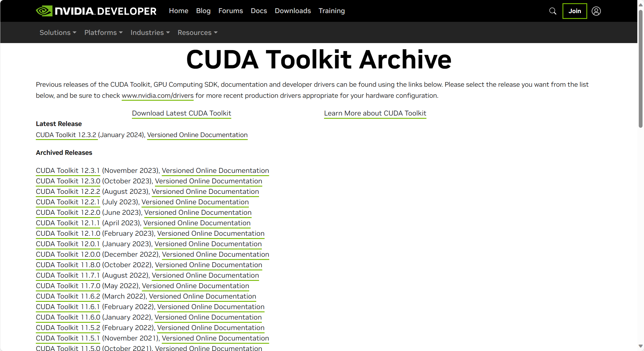
Task: Select CUDA Toolkit 12.2.2 release
Action: tap(68, 192)
